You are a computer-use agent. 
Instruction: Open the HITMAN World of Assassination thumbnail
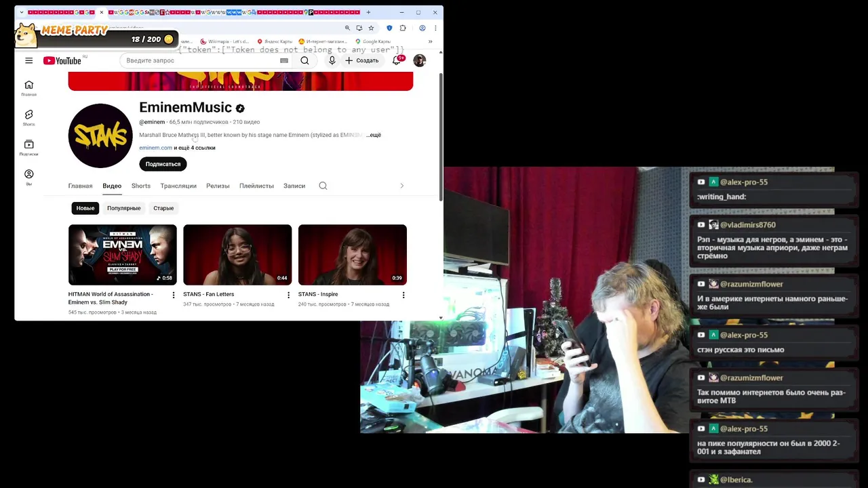click(x=122, y=254)
